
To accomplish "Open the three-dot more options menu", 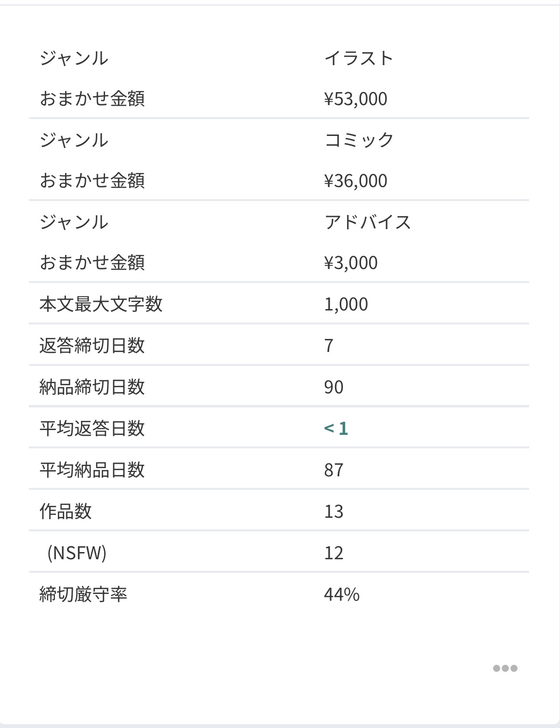I will [x=505, y=668].
